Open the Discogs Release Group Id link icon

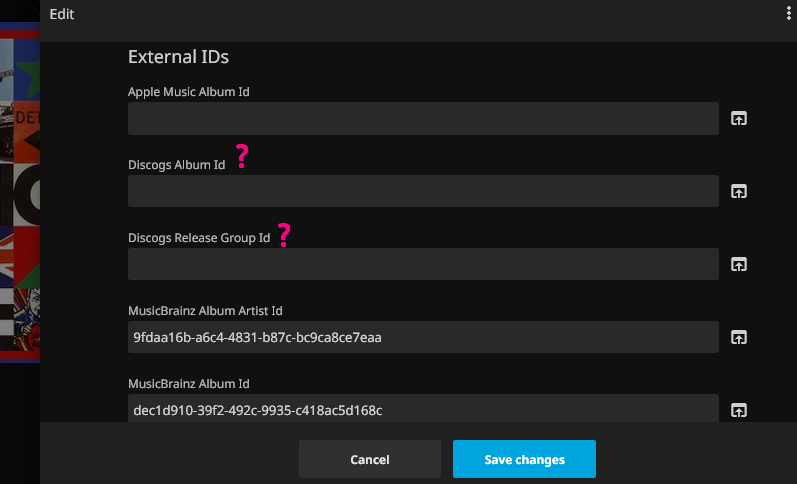pyautogui.click(x=738, y=265)
